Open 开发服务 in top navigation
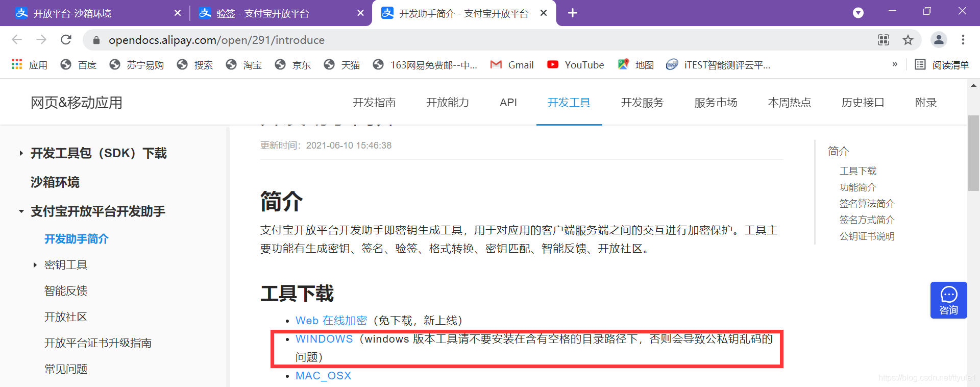This screenshot has height=387, width=980. (643, 103)
